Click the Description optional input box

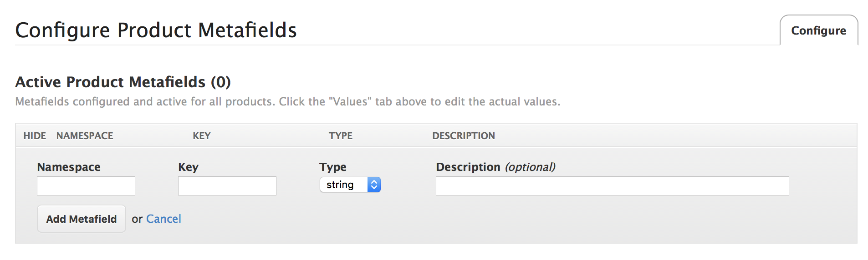[612, 186]
